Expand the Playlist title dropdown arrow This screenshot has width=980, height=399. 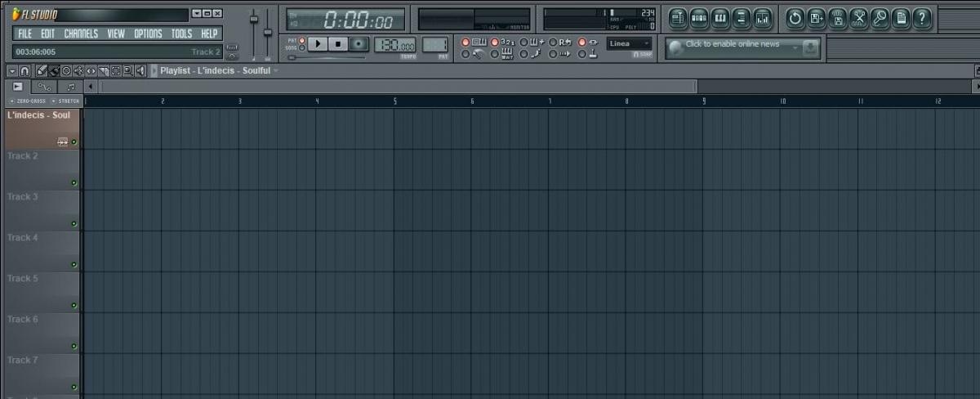coord(276,71)
